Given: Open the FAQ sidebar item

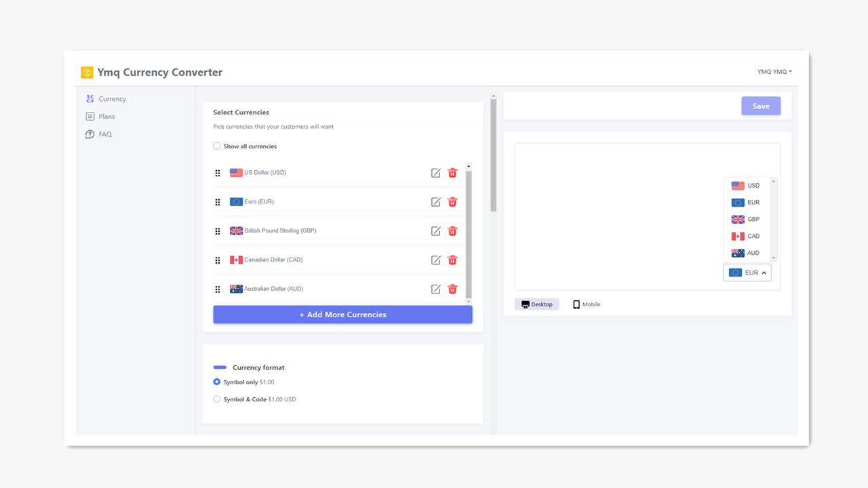Looking at the screenshot, I should 98,134.
